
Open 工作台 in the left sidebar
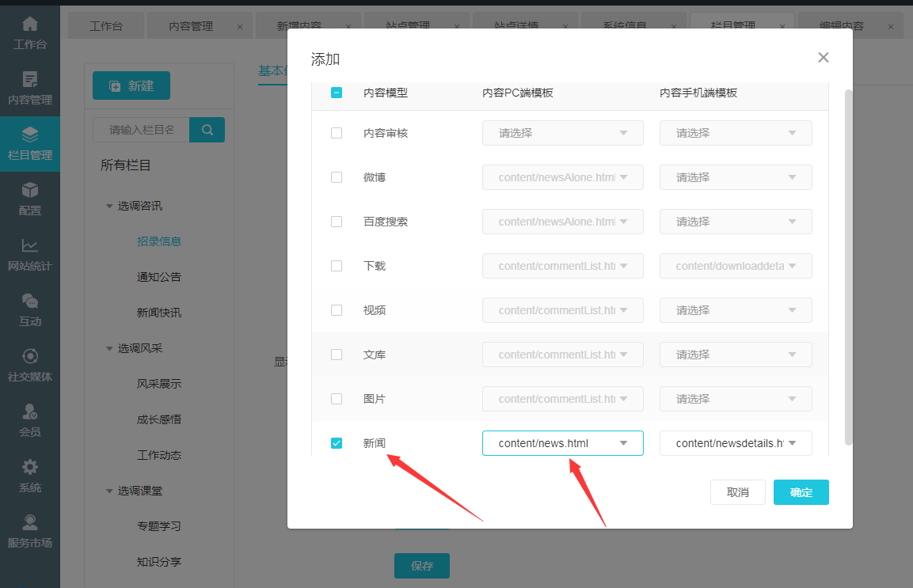pos(30,33)
